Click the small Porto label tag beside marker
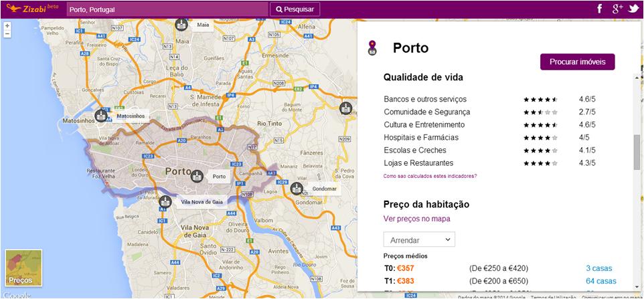This screenshot has width=644, height=299. [x=220, y=177]
